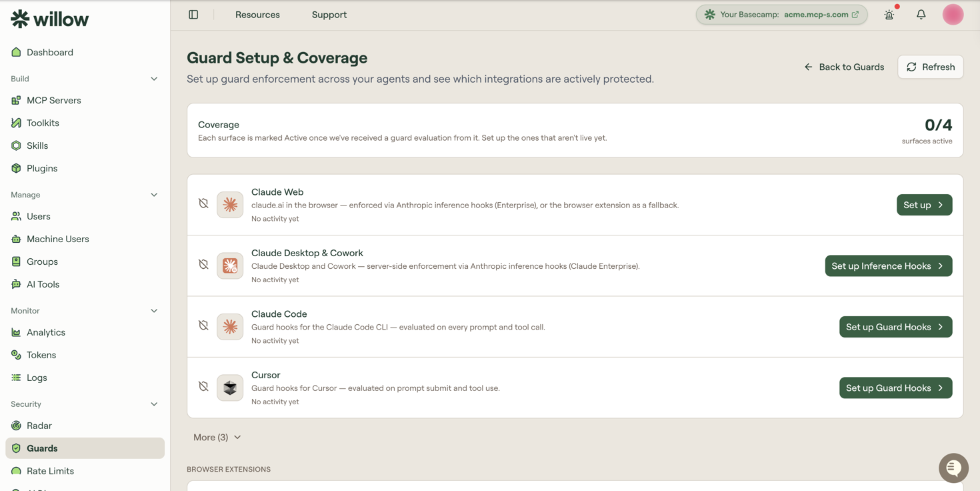Click the 0/4 surfaces active count
The image size is (980, 491).
coord(938,125)
